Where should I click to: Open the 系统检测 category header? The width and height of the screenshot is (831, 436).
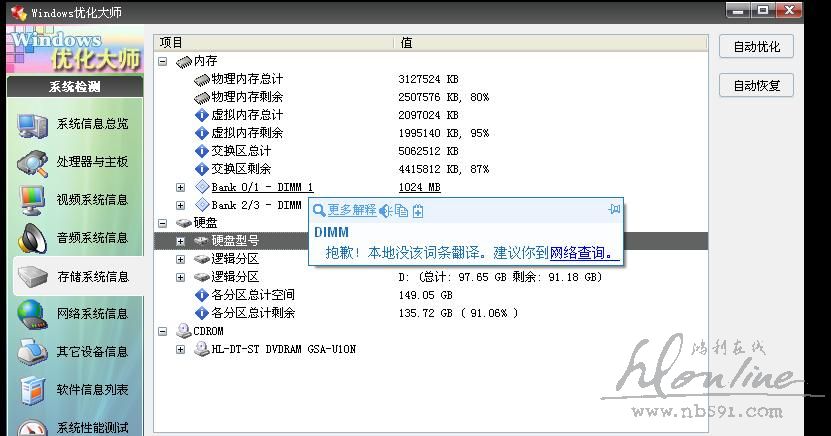pos(75,87)
